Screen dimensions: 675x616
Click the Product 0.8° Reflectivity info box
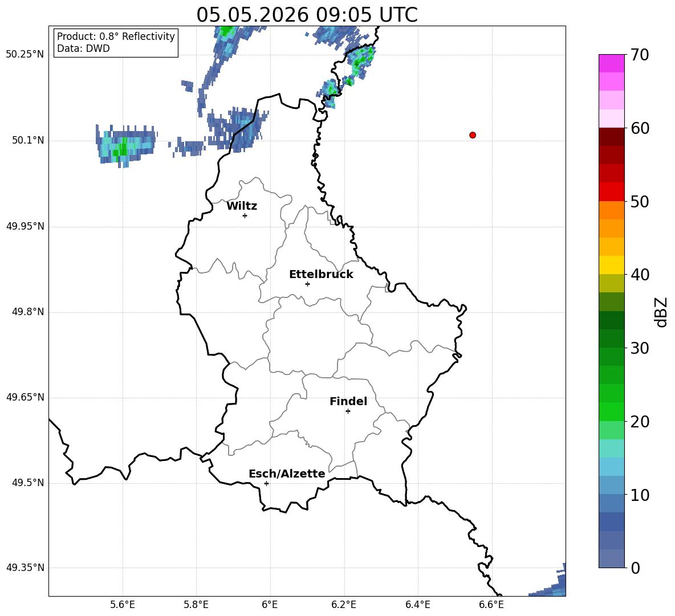click(116, 42)
